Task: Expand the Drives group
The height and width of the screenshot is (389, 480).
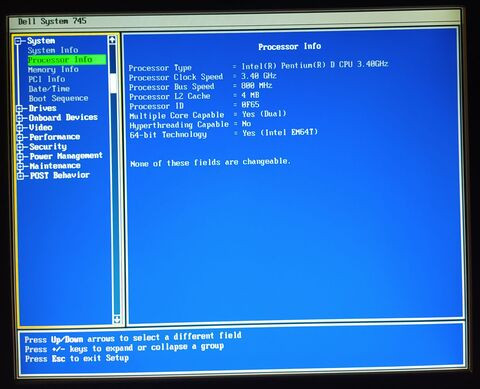Action: click(x=20, y=108)
